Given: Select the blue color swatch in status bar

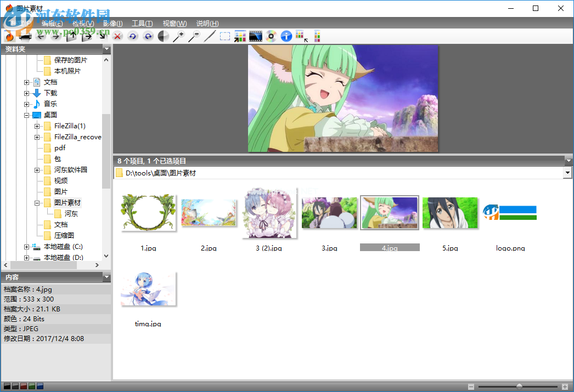Looking at the screenshot, I should point(41,387).
